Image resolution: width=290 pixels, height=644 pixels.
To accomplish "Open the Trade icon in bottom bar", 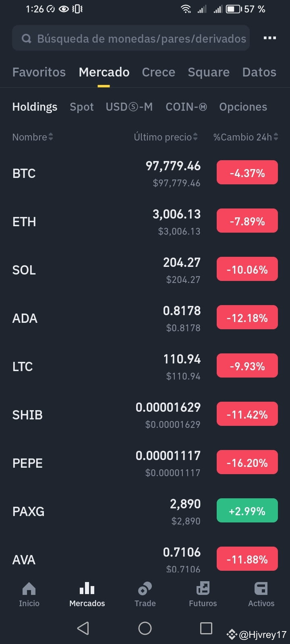I will pos(145,588).
